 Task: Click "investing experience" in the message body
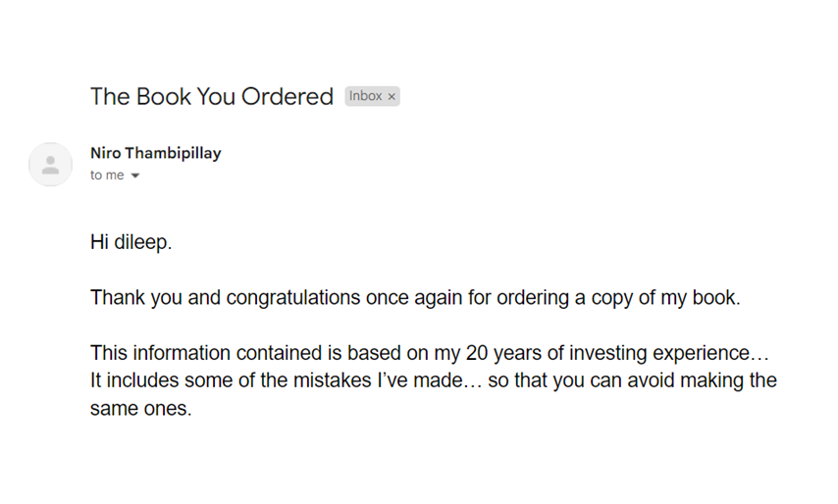[x=659, y=353]
